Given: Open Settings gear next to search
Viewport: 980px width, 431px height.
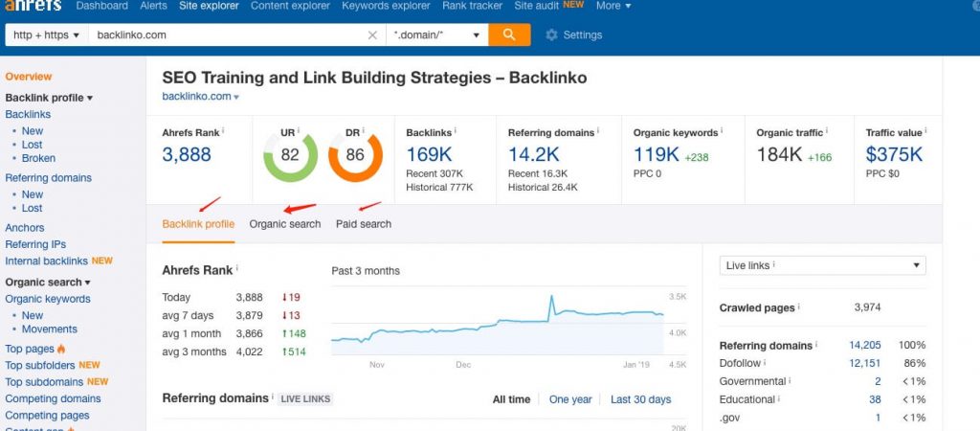Looking at the screenshot, I should (574, 35).
